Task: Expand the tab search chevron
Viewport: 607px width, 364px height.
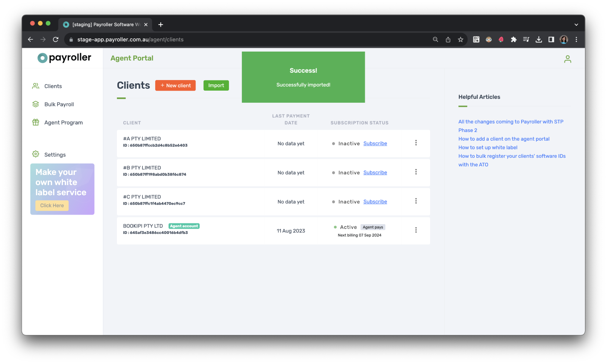Action: 576,25
